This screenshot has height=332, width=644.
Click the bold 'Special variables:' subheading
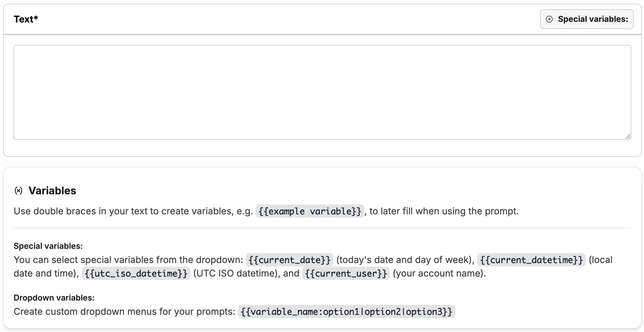click(48, 246)
